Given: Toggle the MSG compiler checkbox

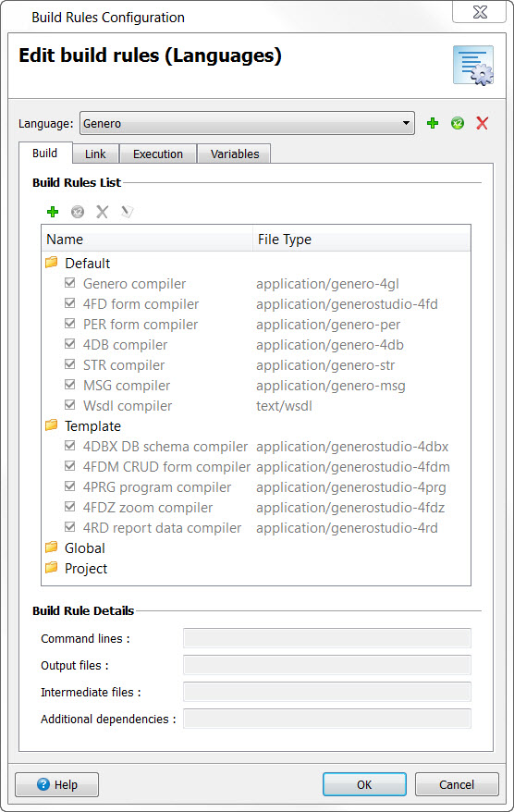Looking at the screenshot, I should 70,385.
